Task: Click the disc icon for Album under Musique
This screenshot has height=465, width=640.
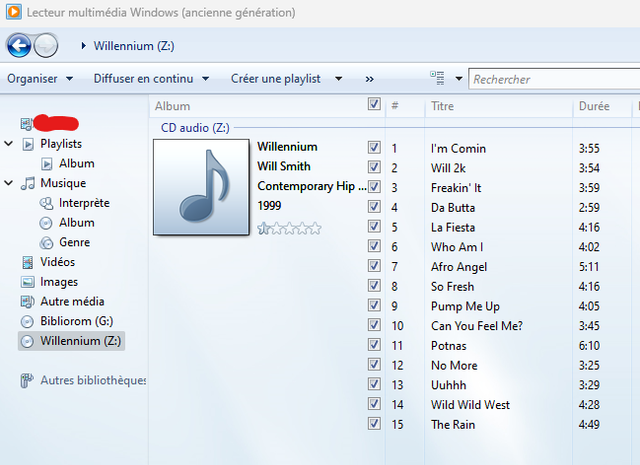Action: point(46,223)
